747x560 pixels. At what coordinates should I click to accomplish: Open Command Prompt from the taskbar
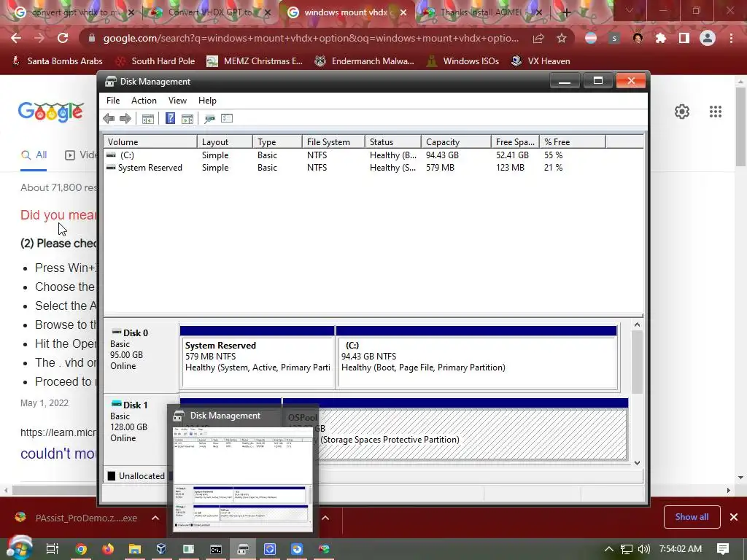tap(216, 549)
